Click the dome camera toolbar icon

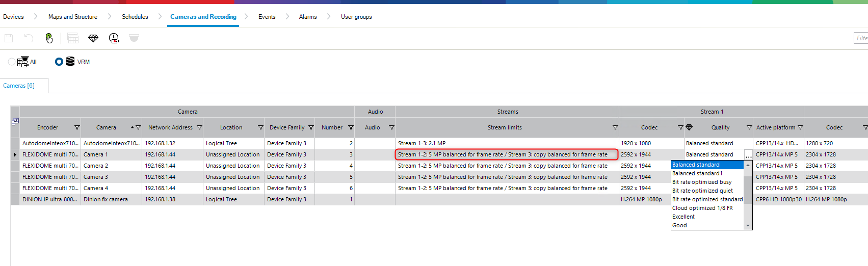click(x=134, y=38)
